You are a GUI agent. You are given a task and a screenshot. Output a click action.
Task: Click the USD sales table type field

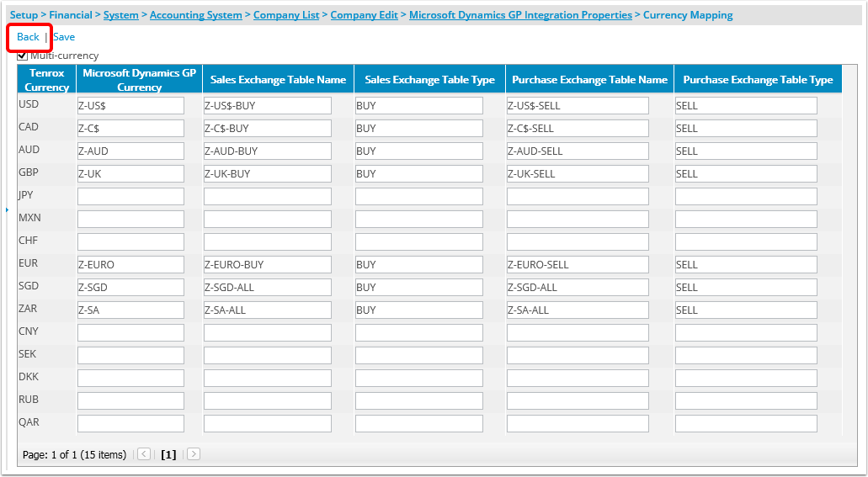click(x=419, y=106)
